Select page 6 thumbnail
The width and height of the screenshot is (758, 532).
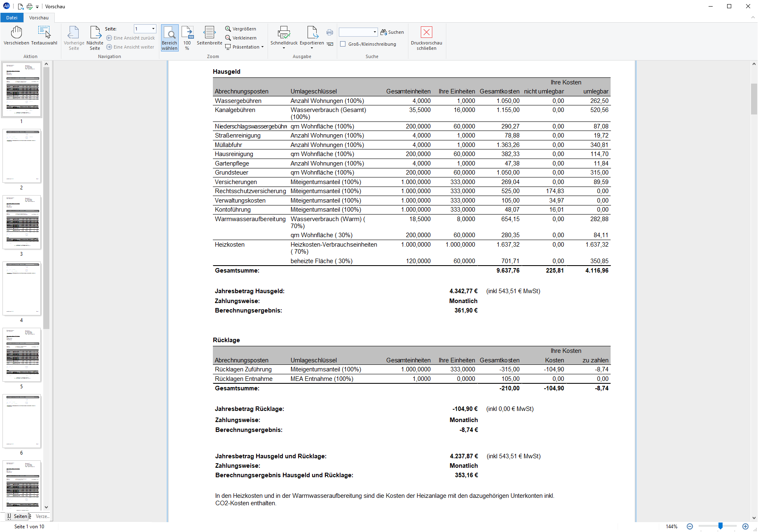pos(22,421)
